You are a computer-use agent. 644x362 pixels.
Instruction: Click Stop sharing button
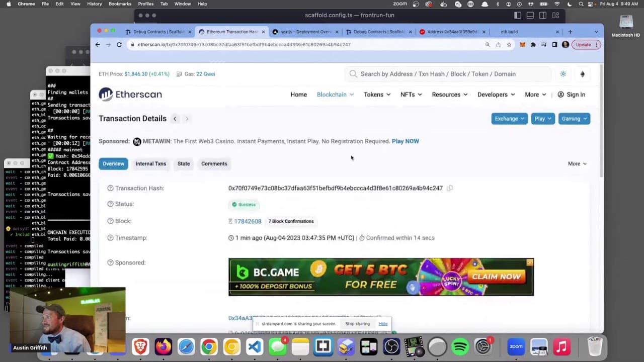click(357, 324)
